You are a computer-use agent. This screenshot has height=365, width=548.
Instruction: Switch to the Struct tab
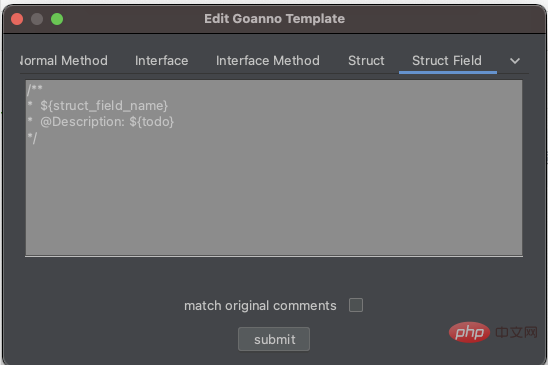366,61
